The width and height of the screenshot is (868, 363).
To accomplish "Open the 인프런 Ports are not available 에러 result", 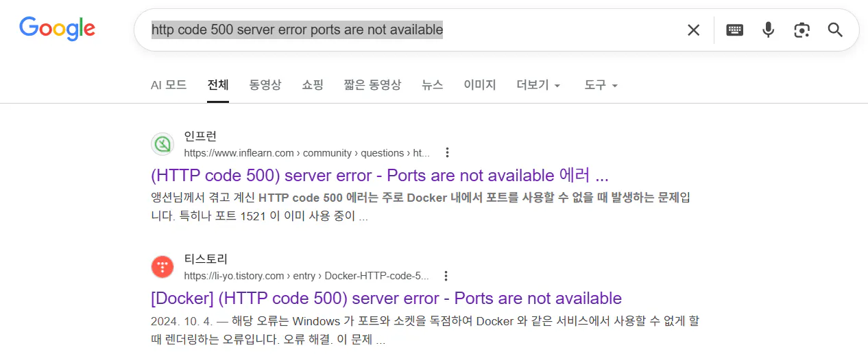I will [x=380, y=175].
